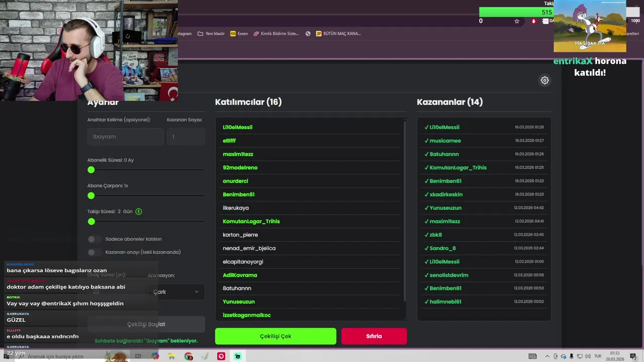
Task: Select participant elcapitanoyorgi
Action: pos(243,261)
